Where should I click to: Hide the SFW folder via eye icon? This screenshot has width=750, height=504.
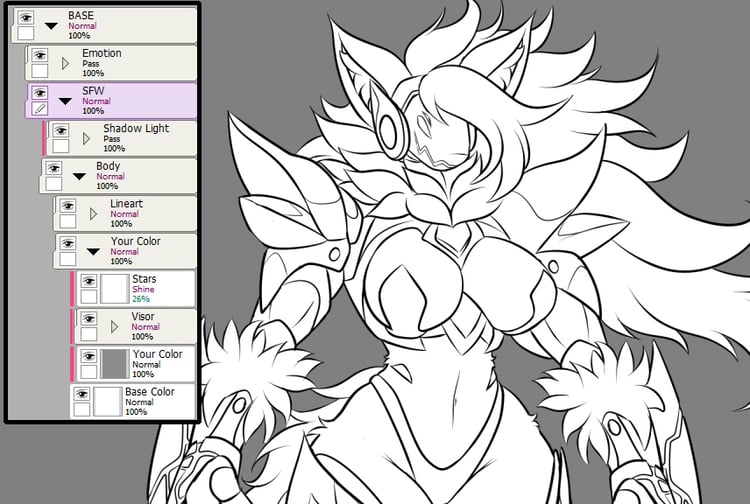click(x=40, y=93)
